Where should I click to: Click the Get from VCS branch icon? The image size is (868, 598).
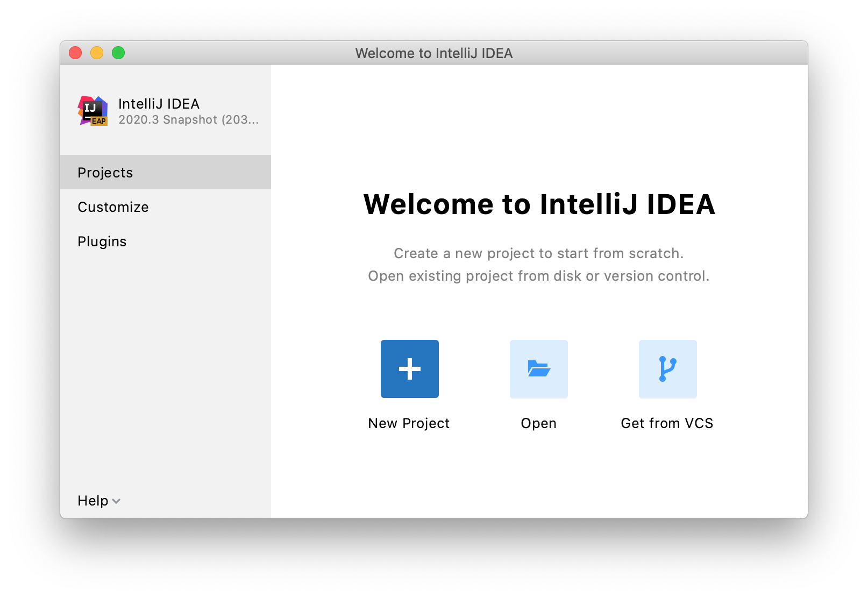[x=667, y=369]
